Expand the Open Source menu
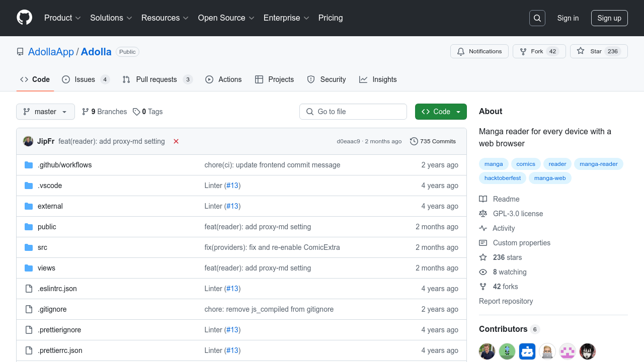This screenshot has height=362, width=644. click(x=226, y=18)
